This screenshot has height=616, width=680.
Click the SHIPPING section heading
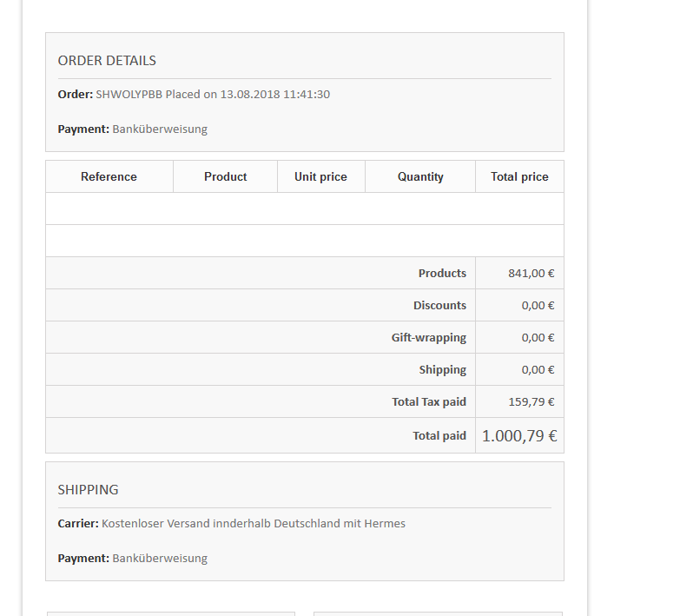click(88, 490)
